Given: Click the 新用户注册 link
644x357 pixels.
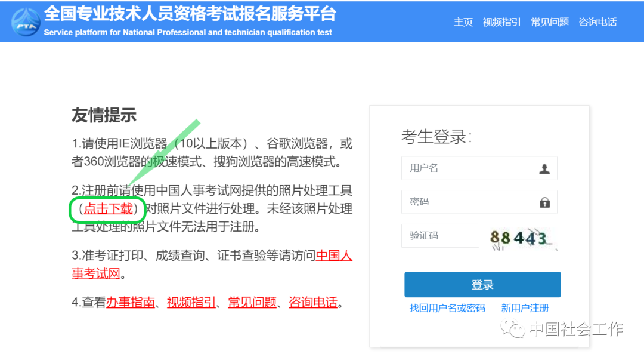Looking at the screenshot, I should point(525,308).
